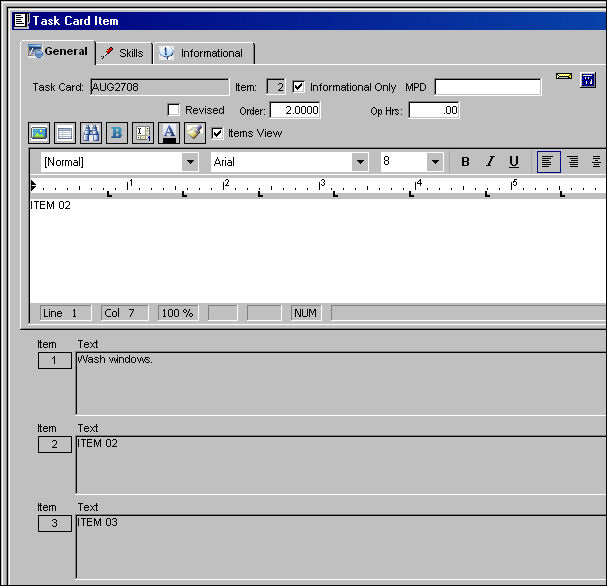Check the Revised checkbox
The width and height of the screenshot is (607, 586).
click(173, 110)
